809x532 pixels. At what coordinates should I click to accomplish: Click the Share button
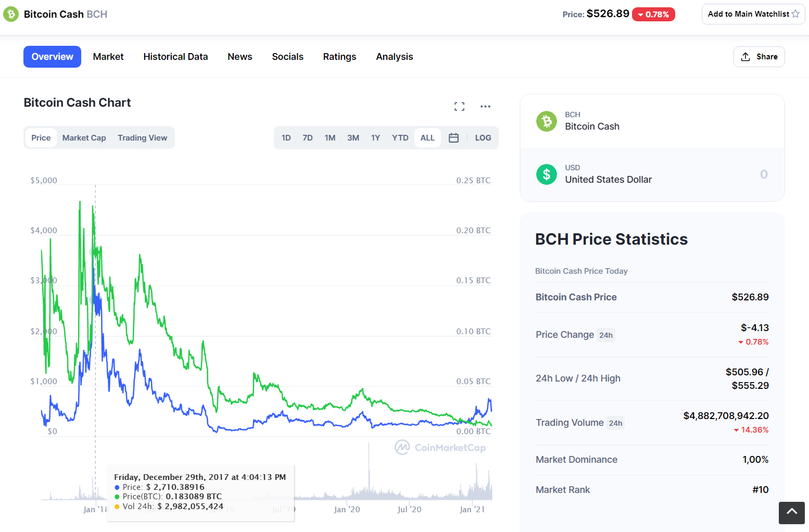click(x=759, y=57)
